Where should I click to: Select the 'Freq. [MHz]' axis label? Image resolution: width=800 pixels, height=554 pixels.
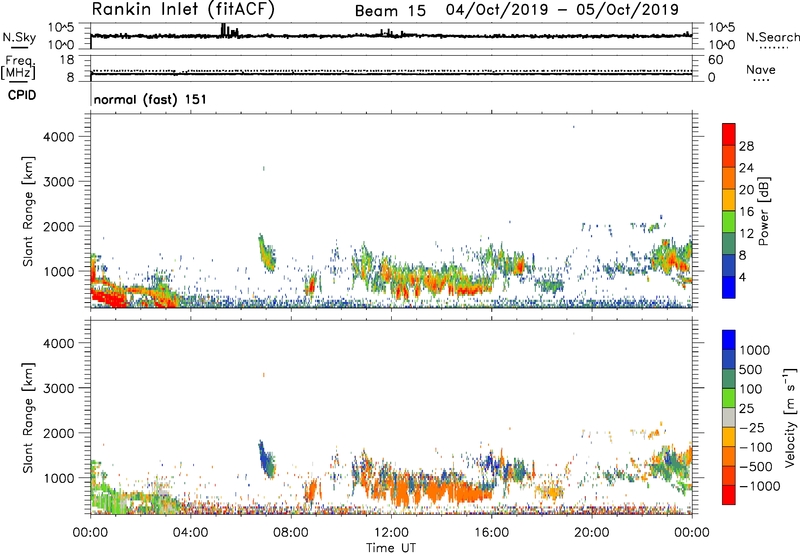18,67
